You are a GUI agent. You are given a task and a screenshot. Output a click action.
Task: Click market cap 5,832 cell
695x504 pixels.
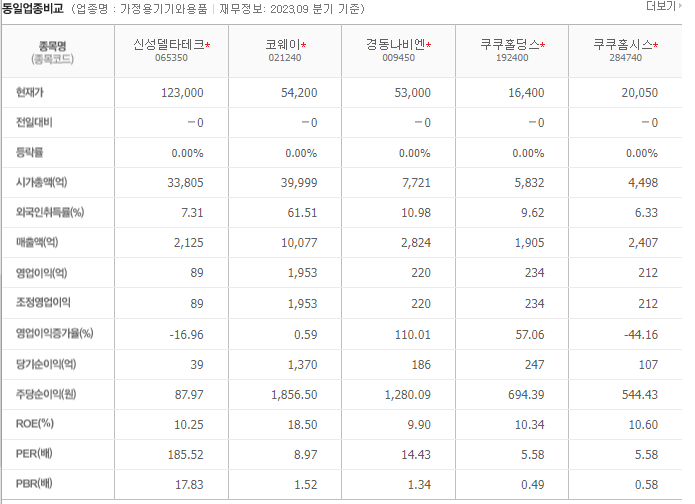(529, 183)
